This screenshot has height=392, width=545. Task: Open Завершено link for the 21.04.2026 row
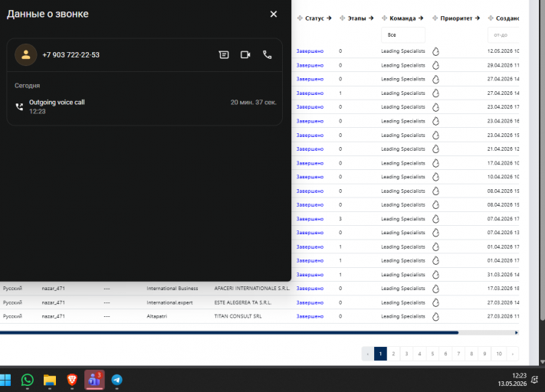tap(310, 149)
